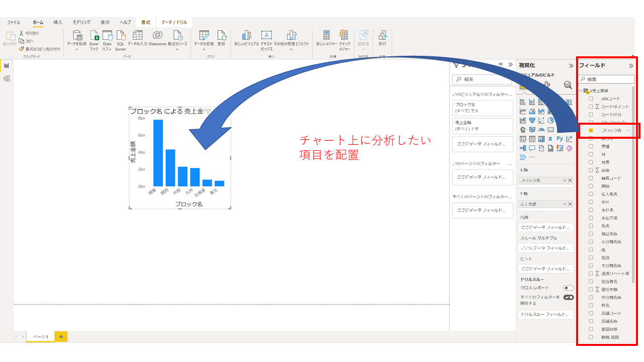Toggle filter pane visibility eye icon
The image size is (644, 362).
pyautogui.click(x=501, y=65)
